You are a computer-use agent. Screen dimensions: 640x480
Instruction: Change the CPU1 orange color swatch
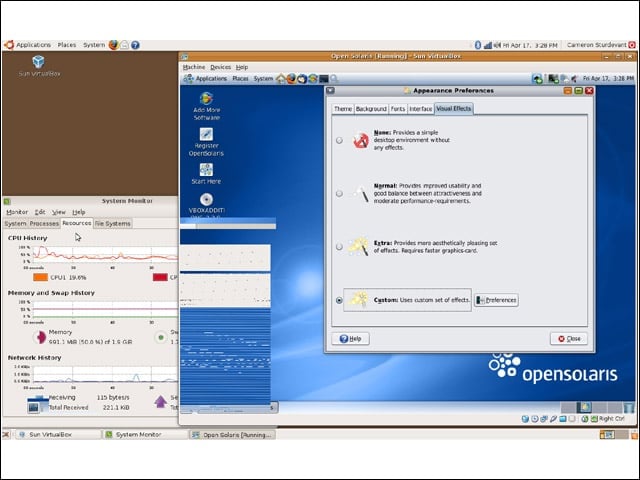click(40, 278)
